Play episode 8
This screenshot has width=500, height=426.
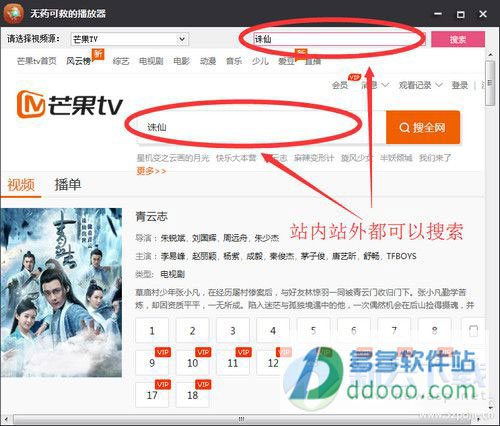click(434, 330)
